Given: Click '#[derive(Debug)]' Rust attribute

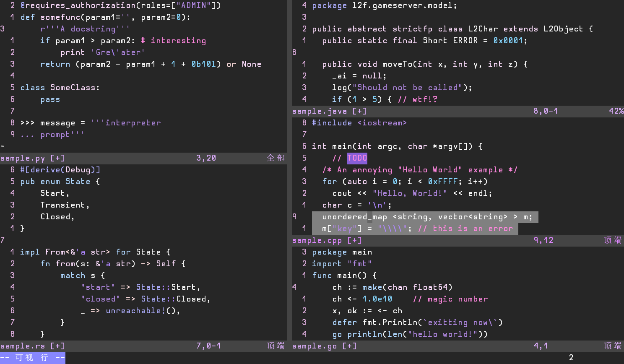Looking at the screenshot, I should [x=60, y=170].
